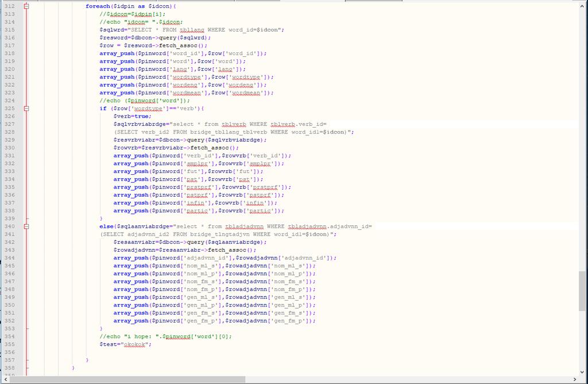Click array_push line for 'nom_ml_s'
Viewport: 588px width, 384px height.
coord(215,266)
